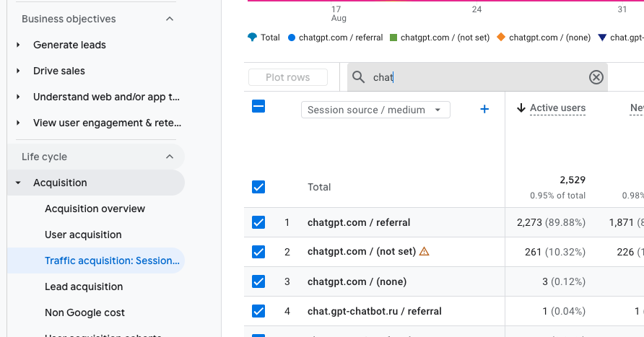Click the Plot rows button
This screenshot has width=644, height=337.
(x=288, y=77)
